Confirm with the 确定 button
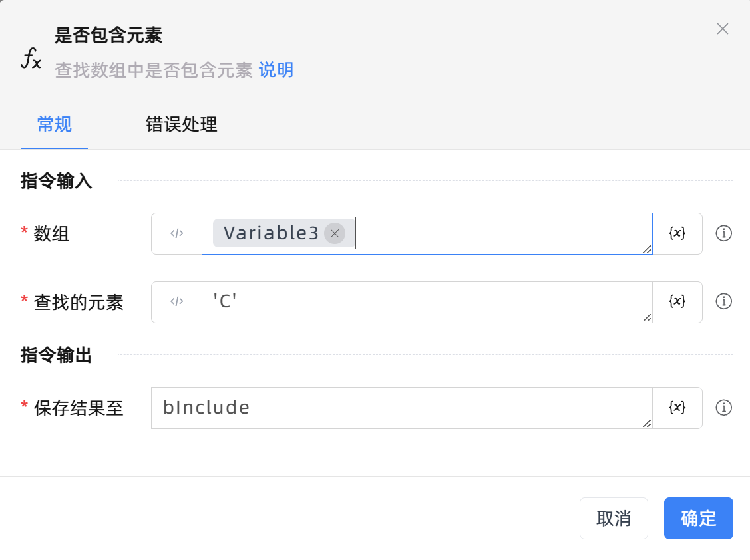Image resolution: width=750 pixels, height=560 pixels. pos(698,518)
